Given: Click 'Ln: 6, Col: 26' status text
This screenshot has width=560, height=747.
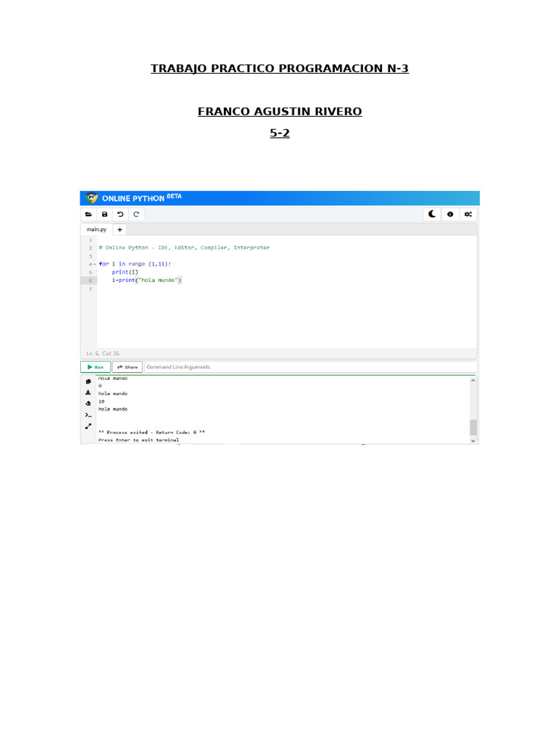Looking at the screenshot, I should 103,354.
